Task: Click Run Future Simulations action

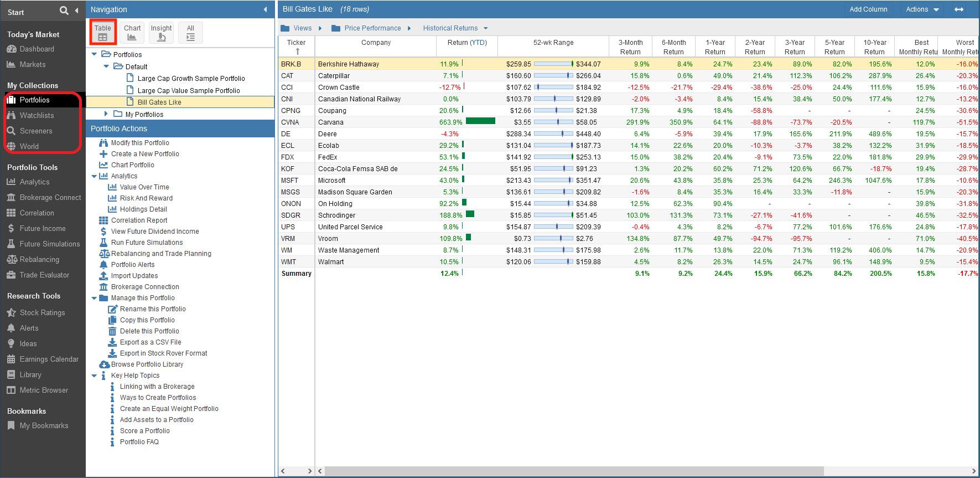Action: tap(147, 243)
